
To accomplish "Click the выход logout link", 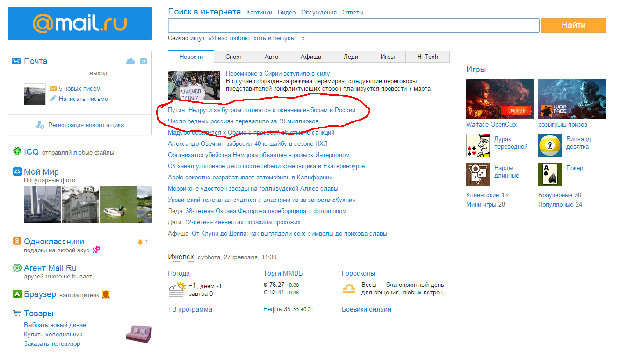I will (x=99, y=73).
